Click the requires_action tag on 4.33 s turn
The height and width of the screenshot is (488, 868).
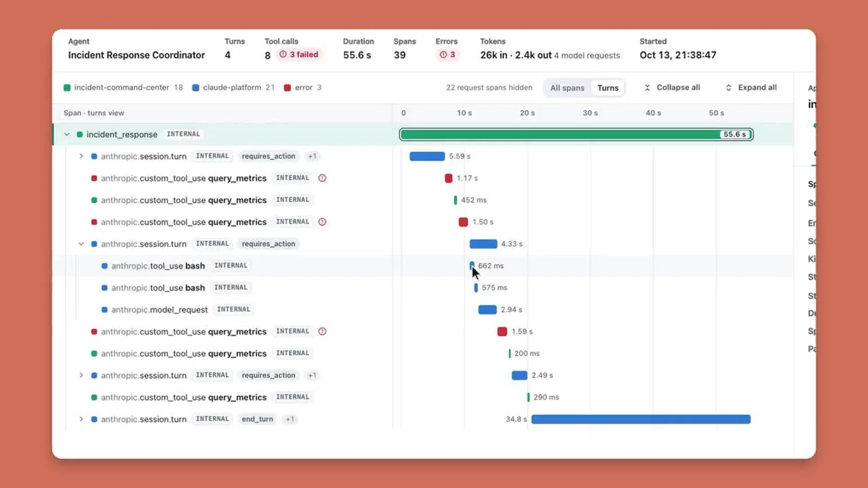(x=269, y=244)
